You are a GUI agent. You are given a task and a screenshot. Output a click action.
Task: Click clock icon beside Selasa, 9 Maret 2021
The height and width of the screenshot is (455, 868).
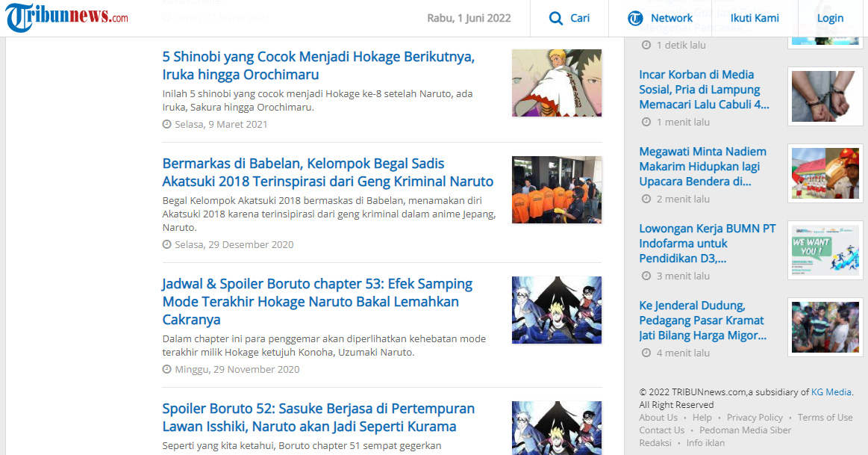pos(166,124)
